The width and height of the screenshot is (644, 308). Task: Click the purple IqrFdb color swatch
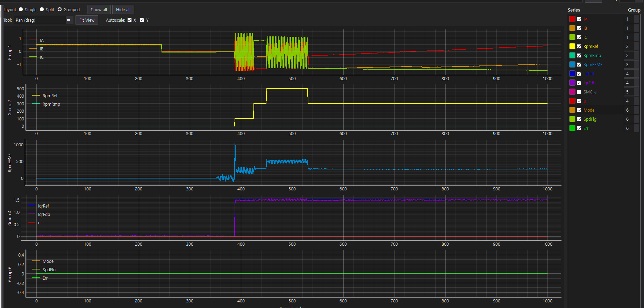coord(572,83)
